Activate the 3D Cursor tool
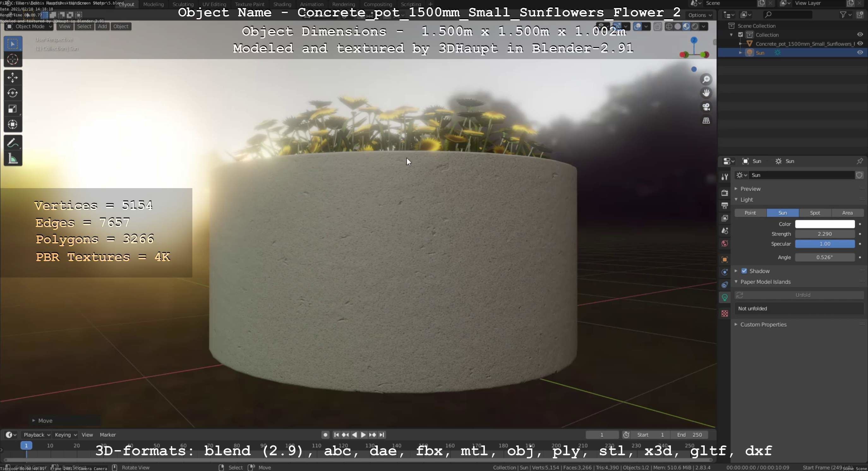Image resolution: width=868 pixels, height=471 pixels. click(x=13, y=60)
